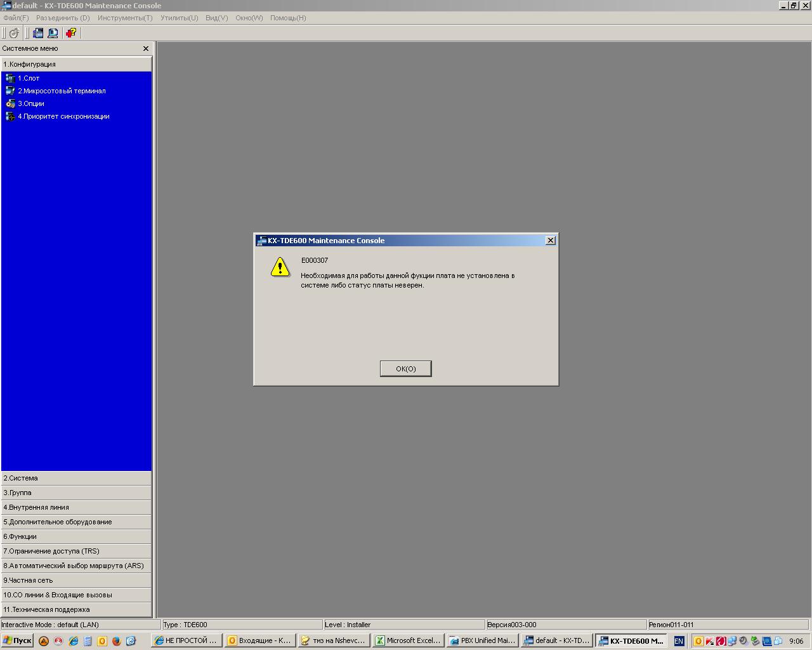812x650 pixels.
Task: Expand 10.CO линии & Входящие вызовы
Action: coord(76,595)
